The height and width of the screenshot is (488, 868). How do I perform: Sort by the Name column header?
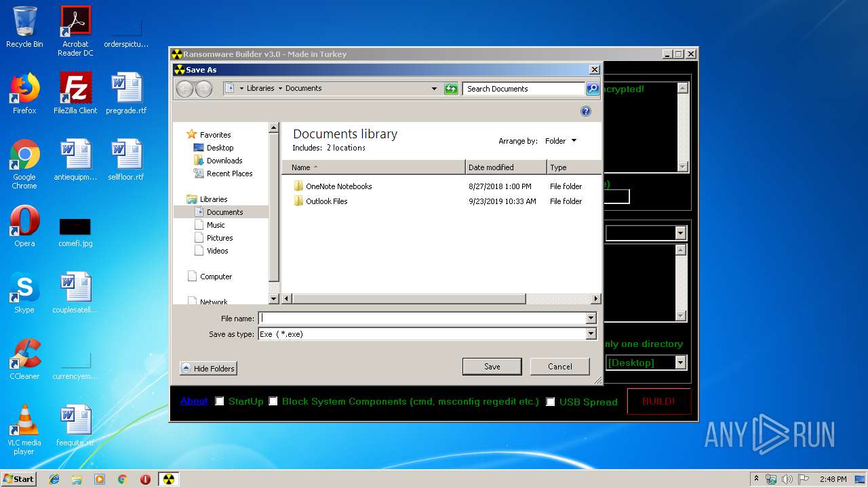pos(374,167)
